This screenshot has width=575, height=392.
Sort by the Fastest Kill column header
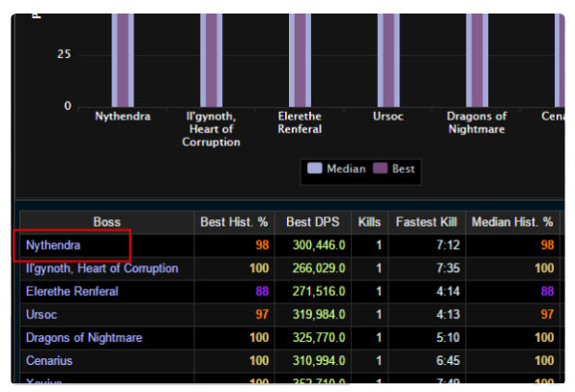coord(426,222)
